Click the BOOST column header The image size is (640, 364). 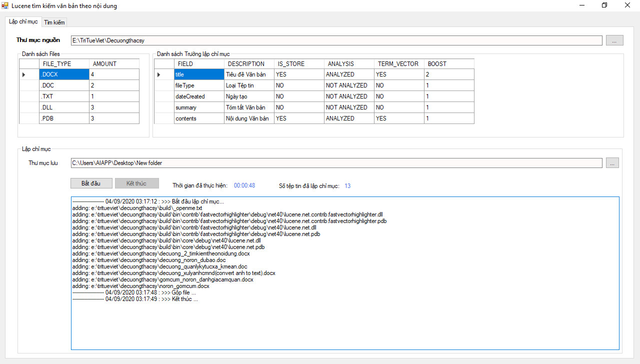tap(449, 64)
